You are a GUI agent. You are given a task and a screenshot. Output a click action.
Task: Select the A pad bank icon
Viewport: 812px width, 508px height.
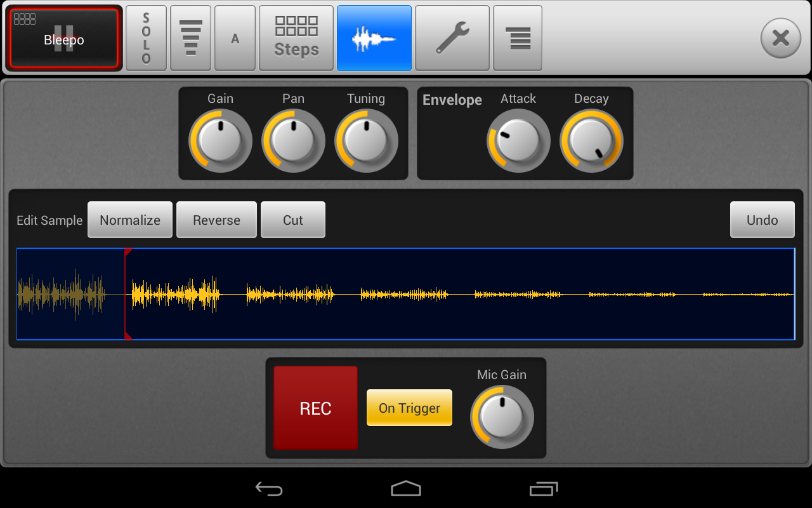point(235,38)
